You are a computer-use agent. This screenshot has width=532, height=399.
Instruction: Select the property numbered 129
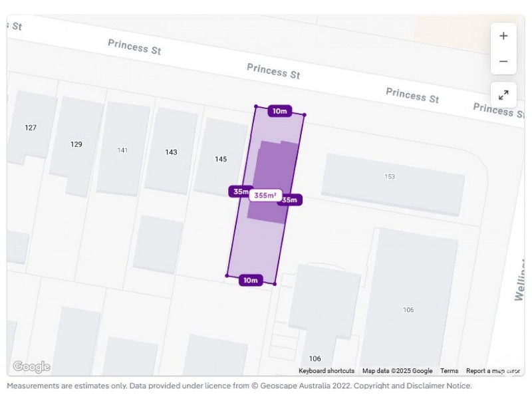76,145
